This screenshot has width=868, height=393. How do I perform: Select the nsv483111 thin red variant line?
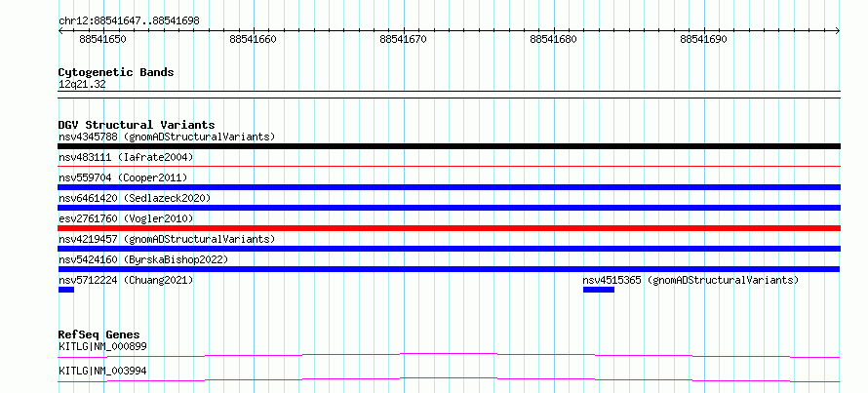point(449,166)
